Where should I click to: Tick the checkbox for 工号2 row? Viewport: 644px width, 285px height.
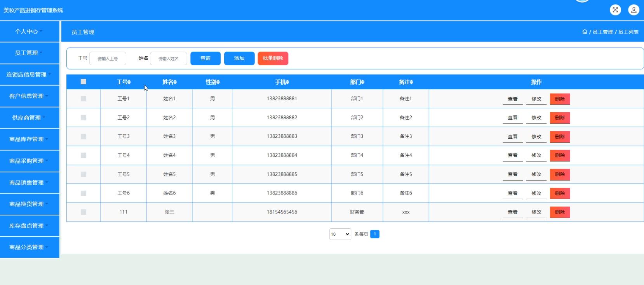(84, 118)
